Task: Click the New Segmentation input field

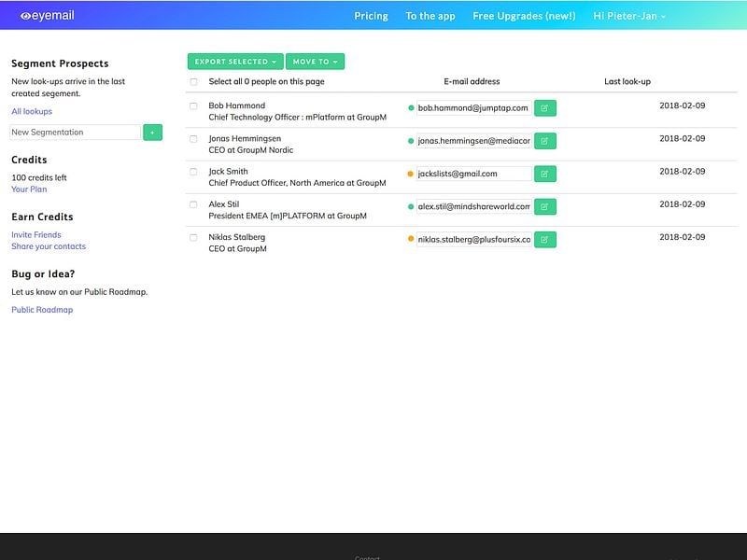Action: (x=76, y=133)
